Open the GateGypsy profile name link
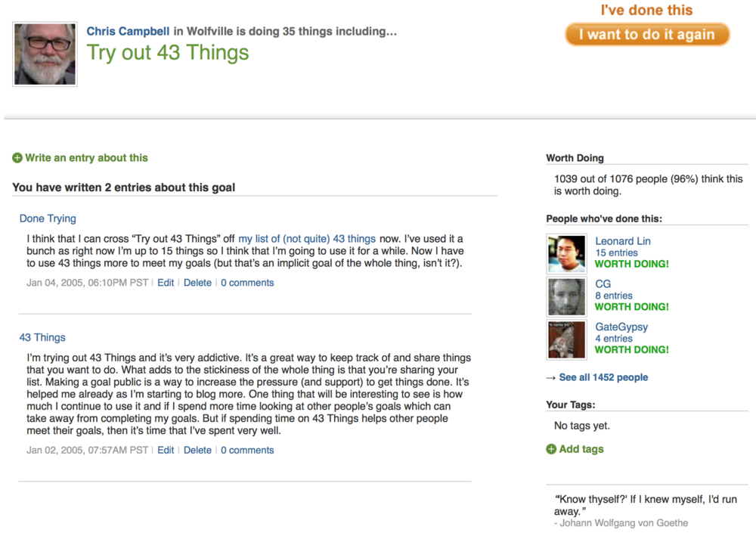The width and height of the screenshot is (756, 536). tap(621, 327)
